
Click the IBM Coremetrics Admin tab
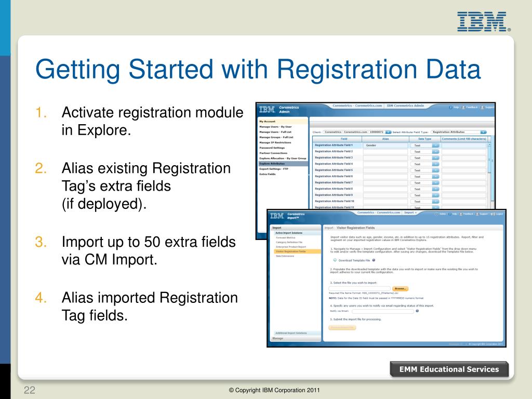click(405, 106)
